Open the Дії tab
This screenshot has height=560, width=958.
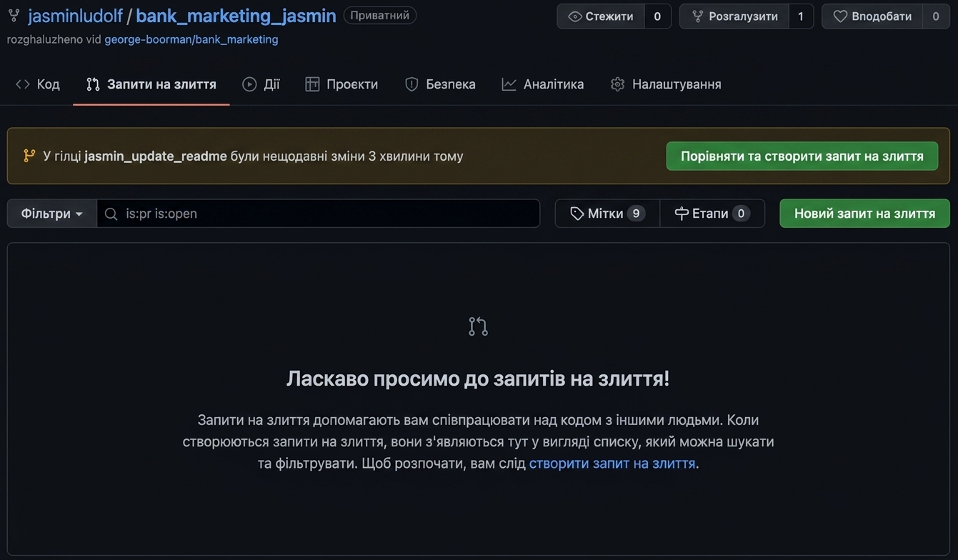(x=261, y=84)
